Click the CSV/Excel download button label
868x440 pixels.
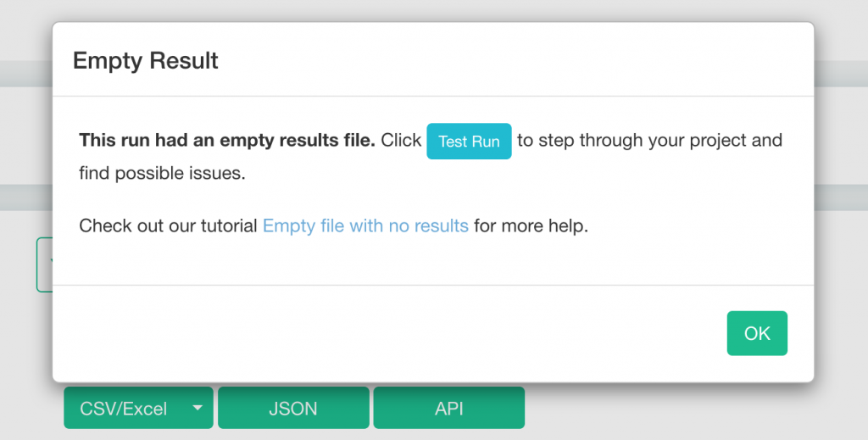[x=124, y=409]
